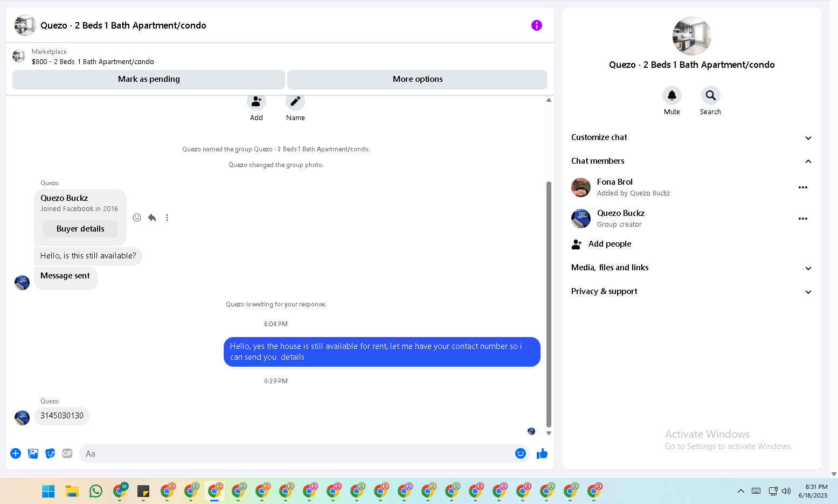The image size is (838, 504).
Task: Expand the Customize chat section
Action: (x=692, y=137)
